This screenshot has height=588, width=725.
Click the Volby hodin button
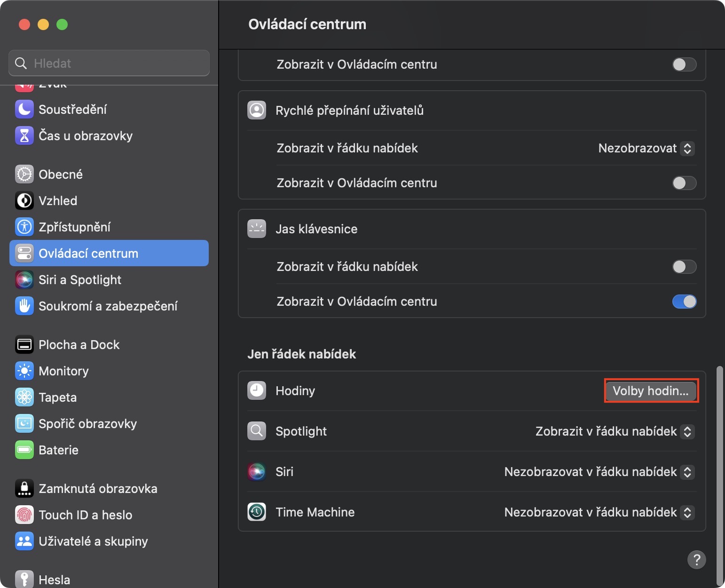(651, 391)
